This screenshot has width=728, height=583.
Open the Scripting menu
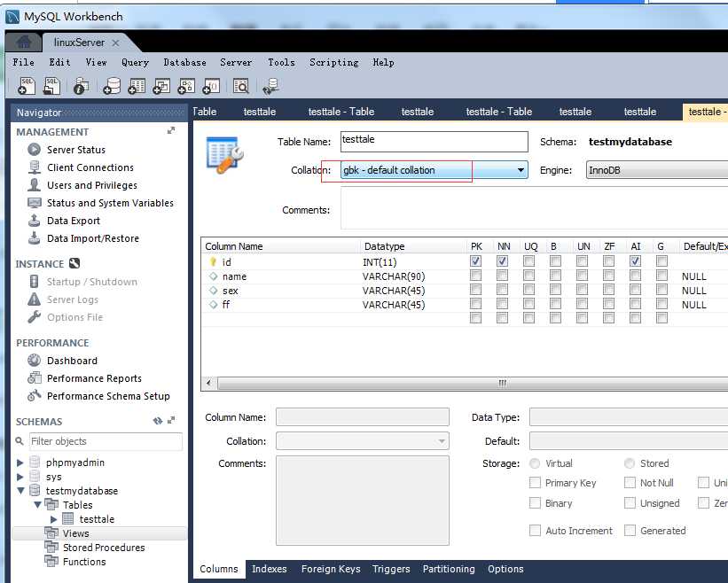click(333, 62)
